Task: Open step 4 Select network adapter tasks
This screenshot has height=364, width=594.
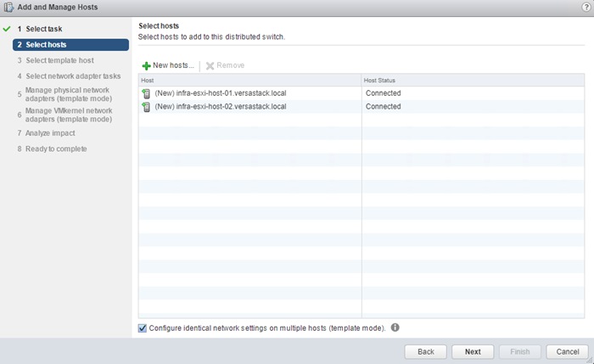Action: click(x=69, y=76)
